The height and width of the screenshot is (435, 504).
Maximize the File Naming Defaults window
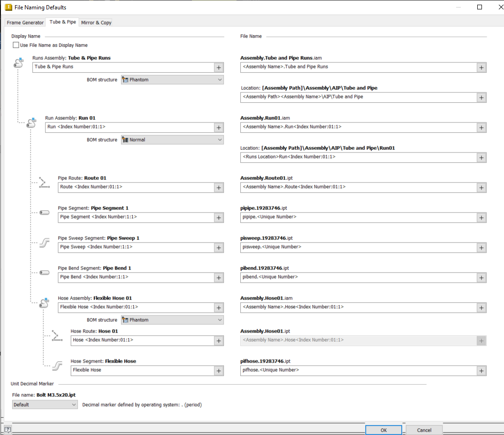tap(479, 7)
